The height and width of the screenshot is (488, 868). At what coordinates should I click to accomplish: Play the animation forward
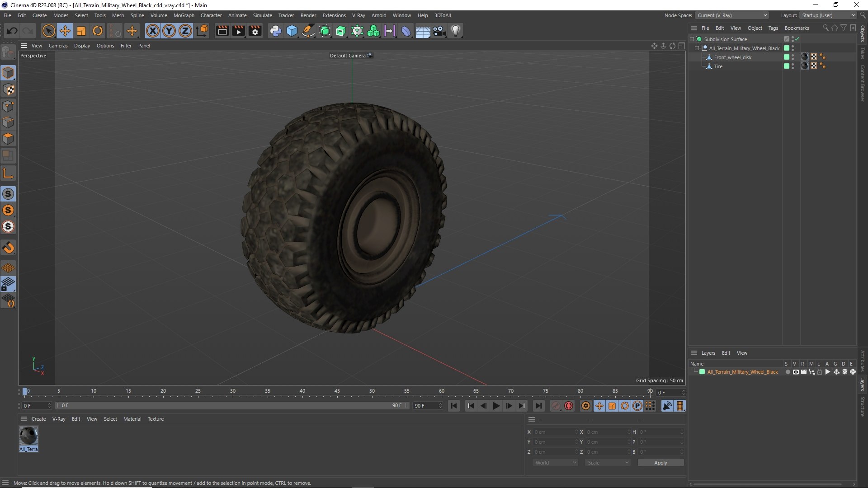496,406
